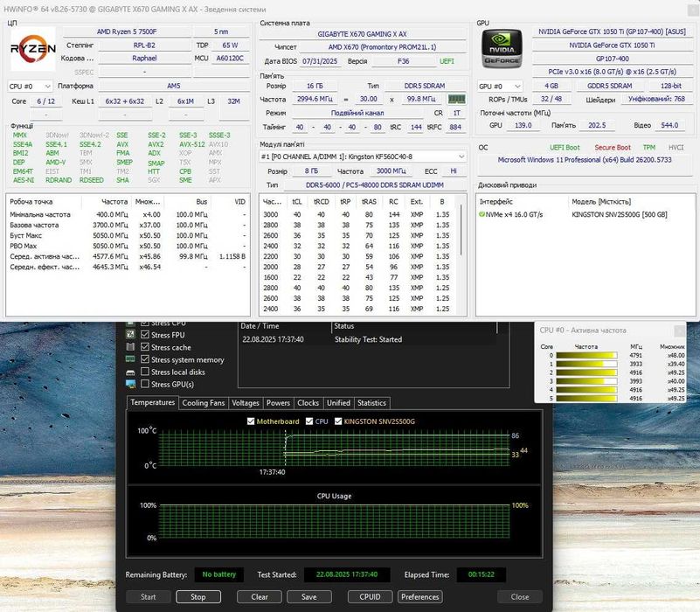This screenshot has width=700, height=612.
Task: Show the Statistics tab
Action: pyautogui.click(x=371, y=403)
